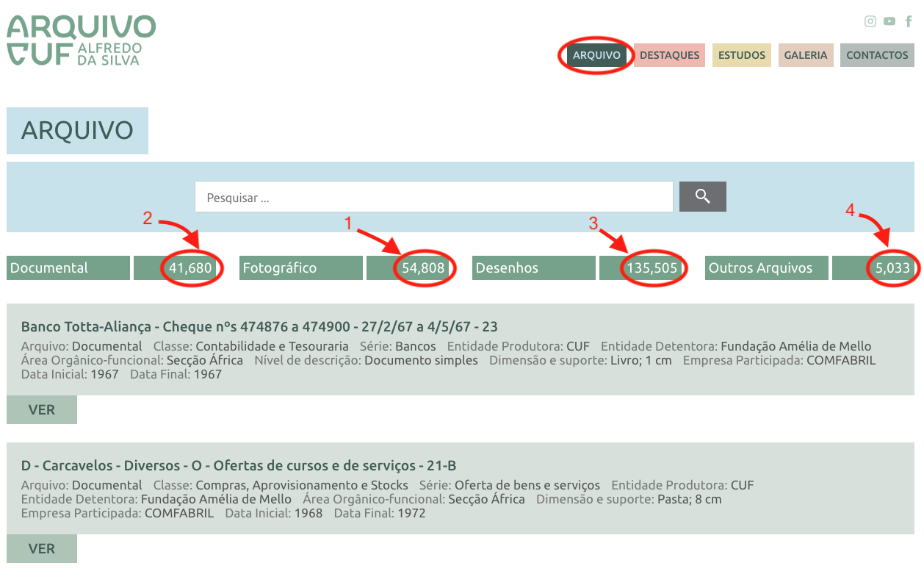Go to homepage via Arquivo CUF logo
The height and width of the screenshot is (574, 924).
click(x=81, y=40)
